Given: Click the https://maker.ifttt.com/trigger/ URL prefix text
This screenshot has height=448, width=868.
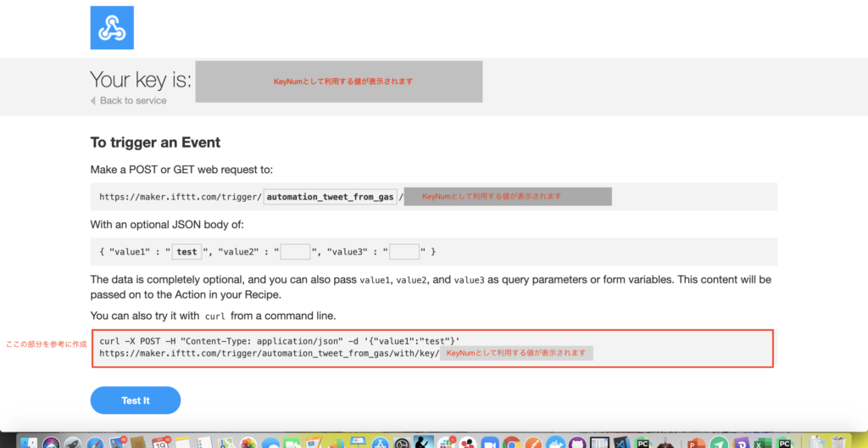Looking at the screenshot, I should click(x=181, y=196).
